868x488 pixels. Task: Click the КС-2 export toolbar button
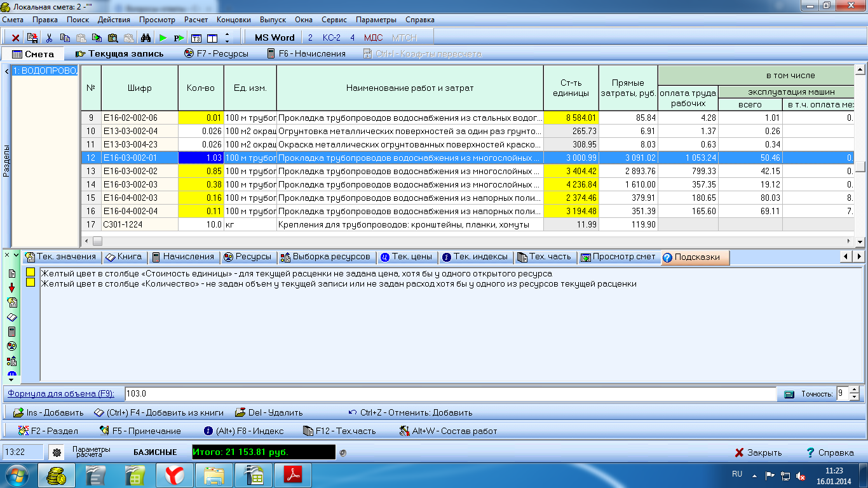[x=331, y=37]
